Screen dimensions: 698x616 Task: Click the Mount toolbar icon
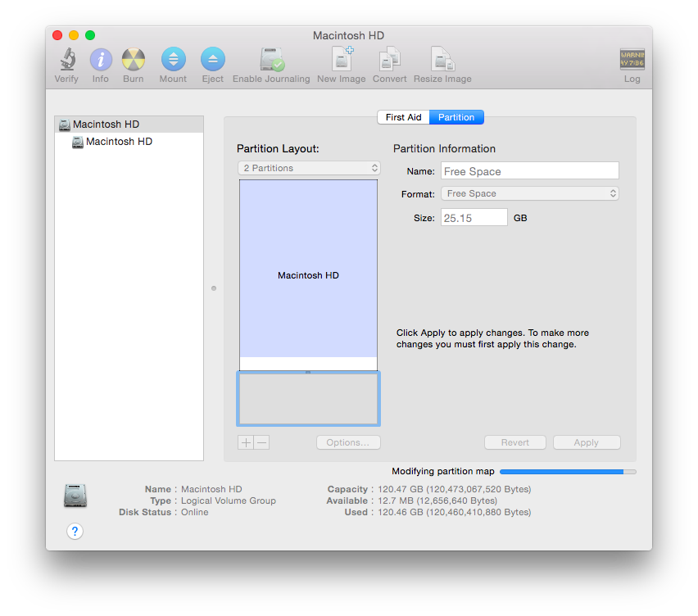(x=173, y=59)
